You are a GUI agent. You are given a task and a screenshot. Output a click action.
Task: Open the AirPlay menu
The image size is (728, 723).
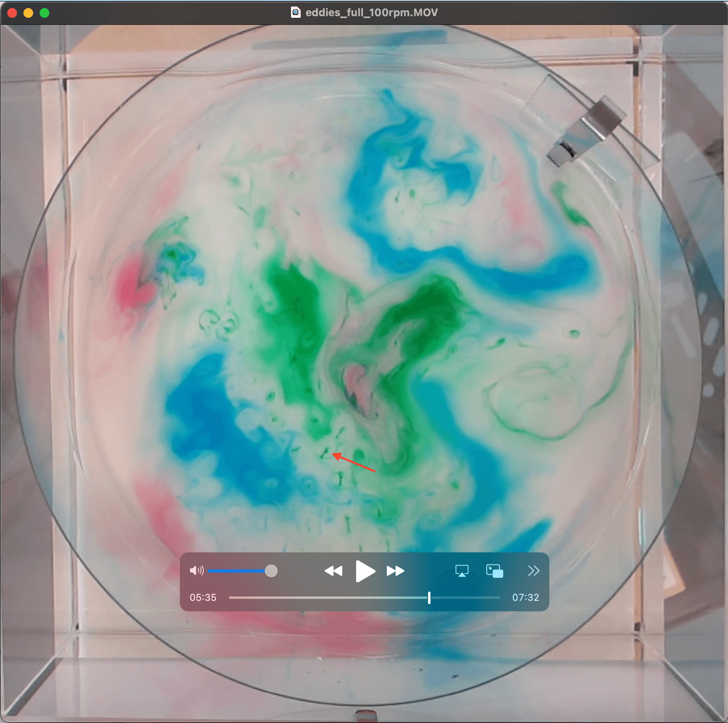coord(462,571)
